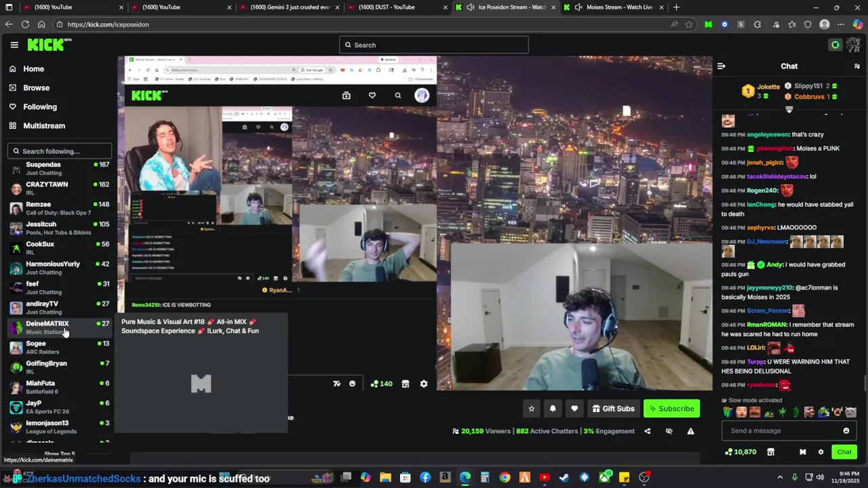Open browser Favorites list icon
The height and width of the screenshot is (488, 868).
coord(792,24)
